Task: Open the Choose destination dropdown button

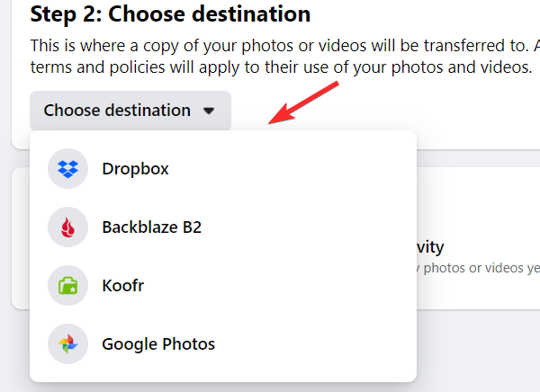Action: tap(130, 111)
